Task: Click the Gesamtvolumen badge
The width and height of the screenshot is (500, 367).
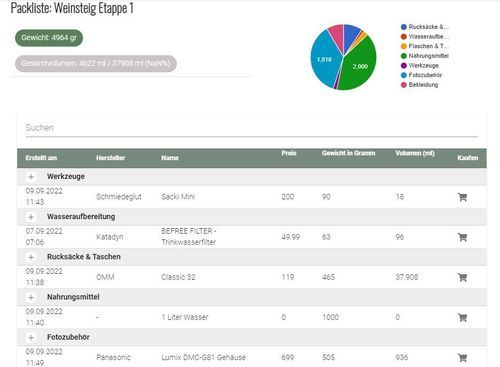Action: tap(96, 63)
